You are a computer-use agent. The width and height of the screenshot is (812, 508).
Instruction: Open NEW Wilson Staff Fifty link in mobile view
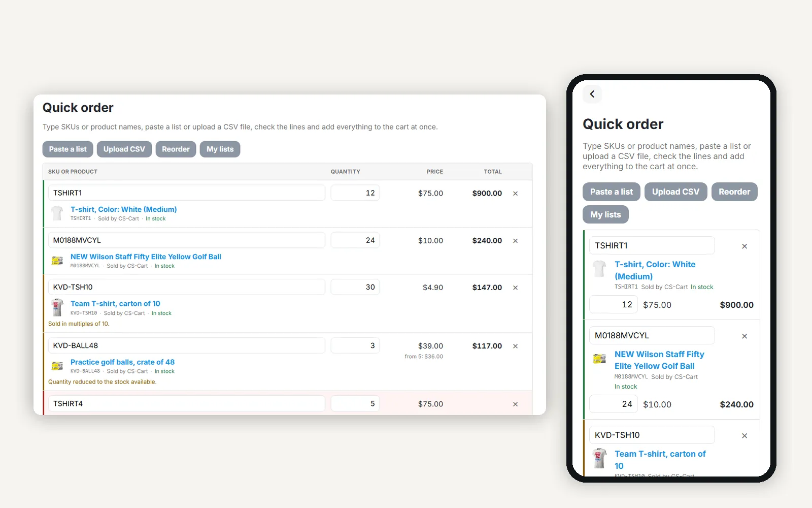pyautogui.click(x=659, y=360)
